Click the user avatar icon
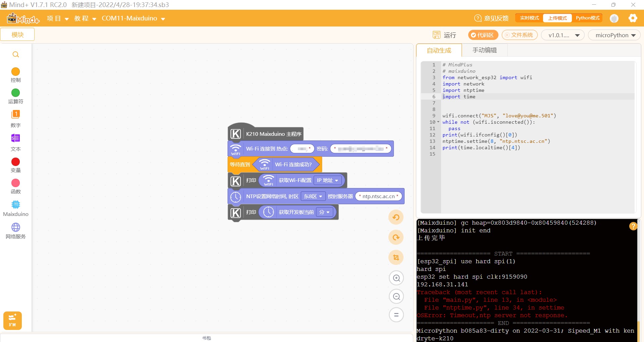This screenshot has height=342, width=644. click(614, 18)
